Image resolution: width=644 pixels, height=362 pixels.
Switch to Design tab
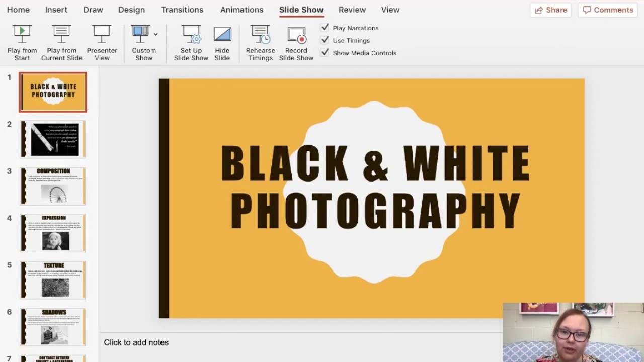[x=131, y=10]
